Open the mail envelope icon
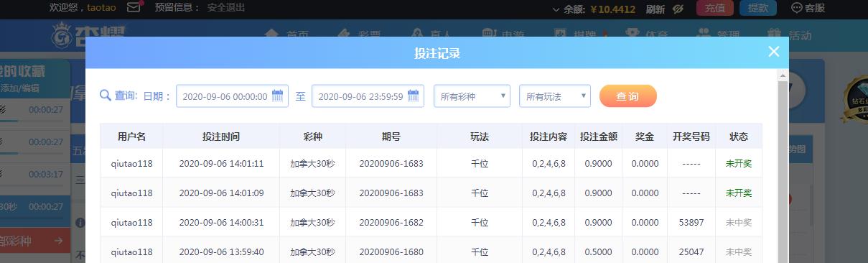 tap(134, 8)
